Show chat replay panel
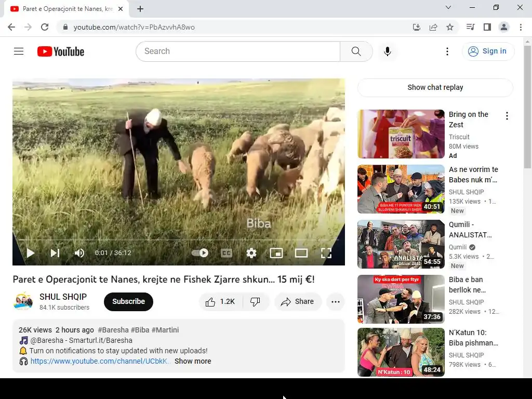The height and width of the screenshot is (399, 532). 435,87
